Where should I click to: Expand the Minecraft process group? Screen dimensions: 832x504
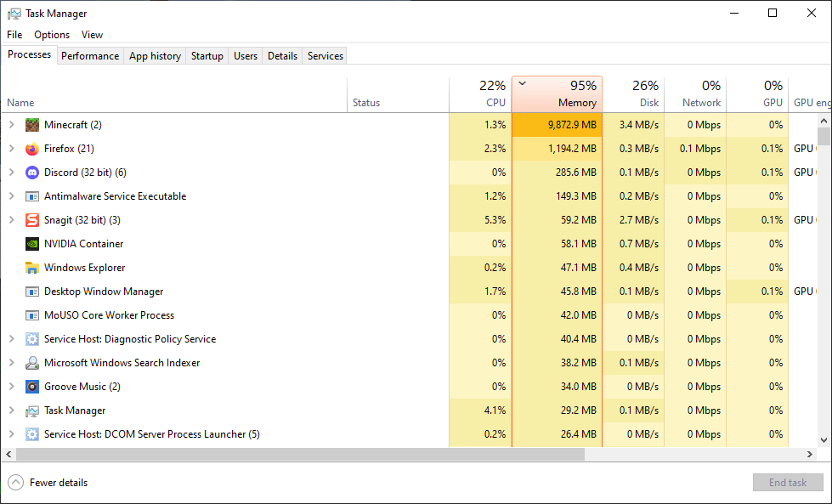pyautogui.click(x=11, y=125)
